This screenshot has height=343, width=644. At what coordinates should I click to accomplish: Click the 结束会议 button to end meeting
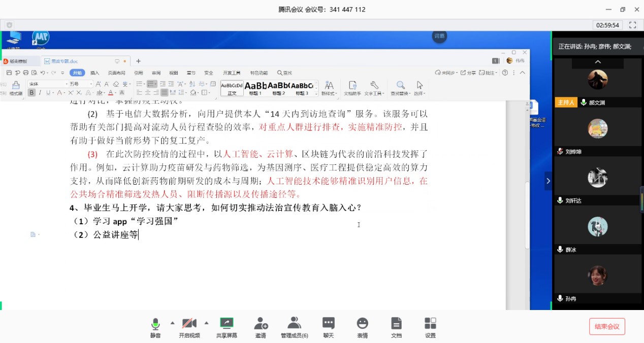tap(607, 327)
